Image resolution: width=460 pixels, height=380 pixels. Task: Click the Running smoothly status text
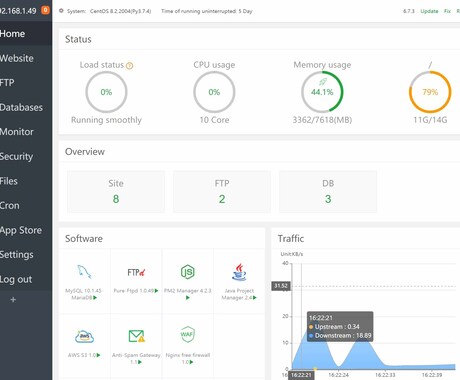106,120
